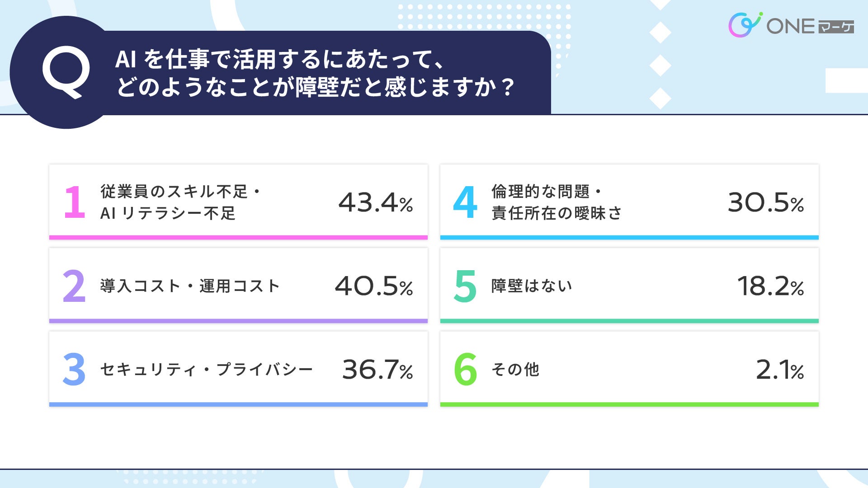Open the 導入コスト・運用コスト item
The height and width of the screenshot is (488, 868).
click(x=190, y=286)
